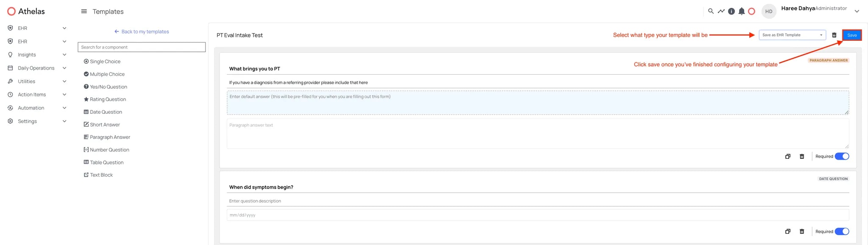Delete the What brings you to PT question
Image resolution: width=868 pixels, height=245 pixels.
tap(802, 156)
